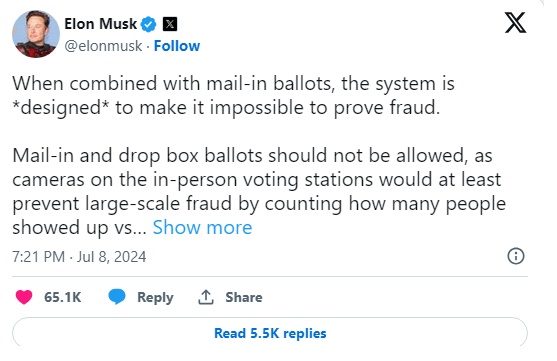
Task: Open the info circle icon
Action: point(516,256)
